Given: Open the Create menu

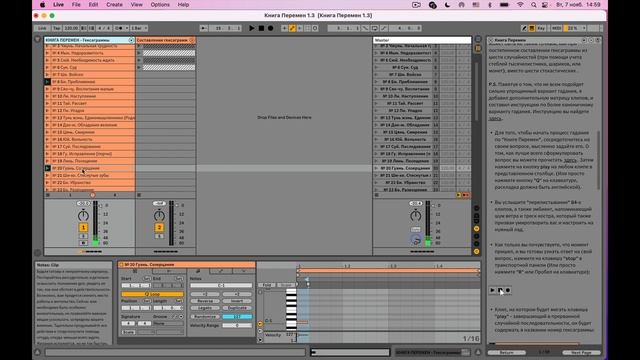Looking at the screenshot, I should point(114,4).
